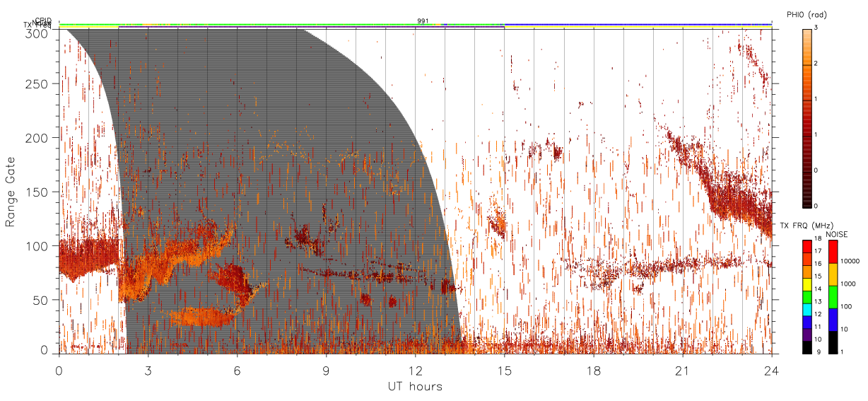Click the '2' label on PHI0 colorbar
This screenshot has width=868, height=401.
tap(817, 64)
